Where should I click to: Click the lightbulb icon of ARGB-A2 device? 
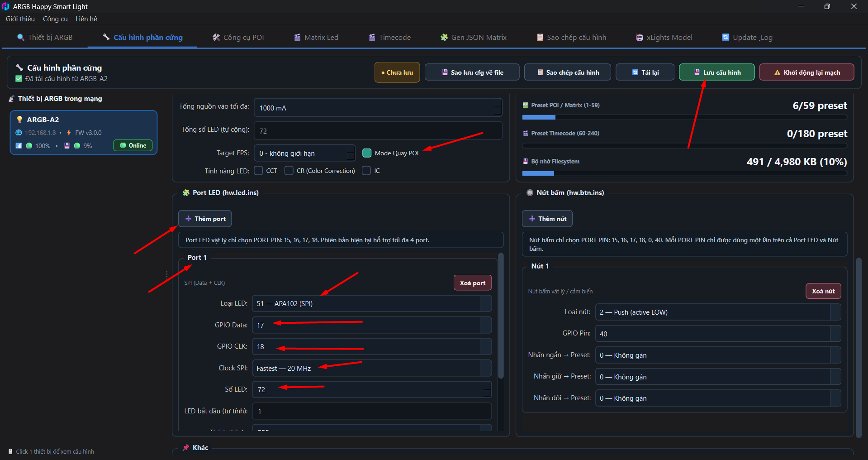(19, 120)
